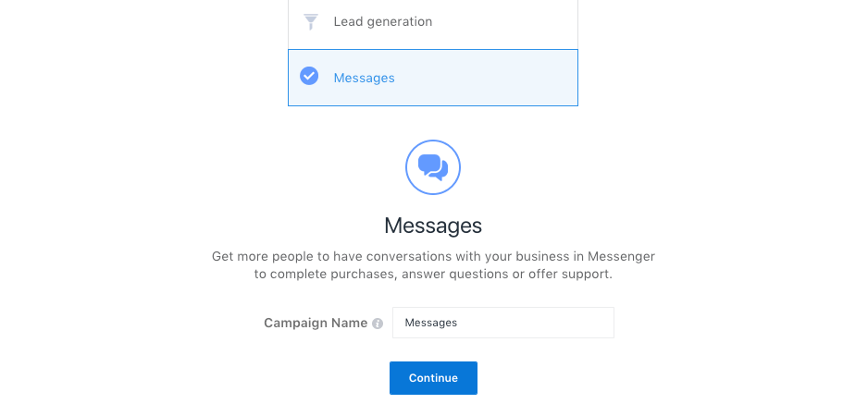Click the word Messenger in the description
Screen dimensions: 868x416
(621, 257)
